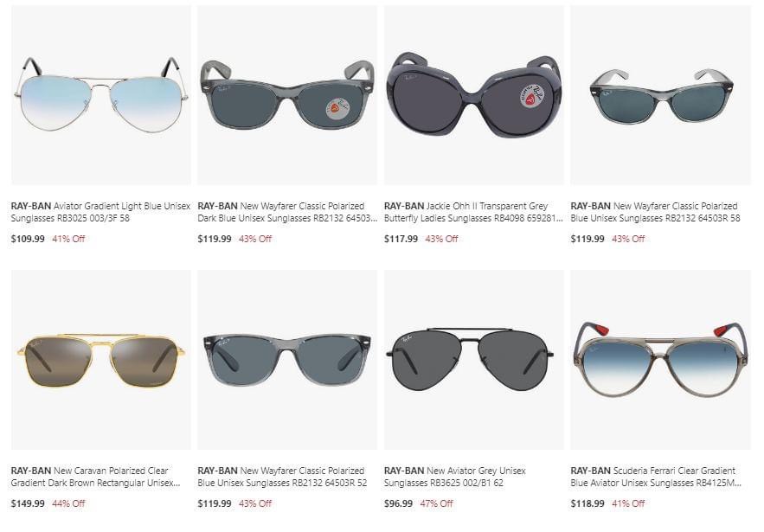The image size is (764, 532).
Task: Open the New Wayfarer RB2132 64503R 58 title
Action: (x=655, y=212)
